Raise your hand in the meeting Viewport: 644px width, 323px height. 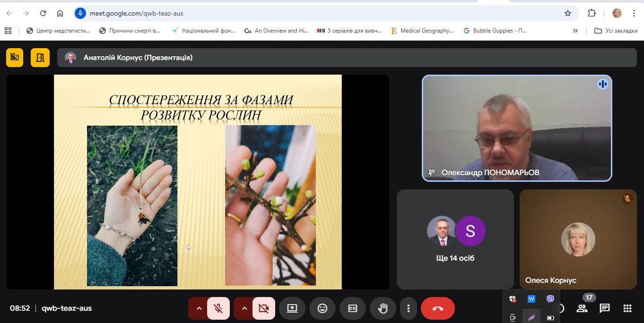[x=383, y=308]
